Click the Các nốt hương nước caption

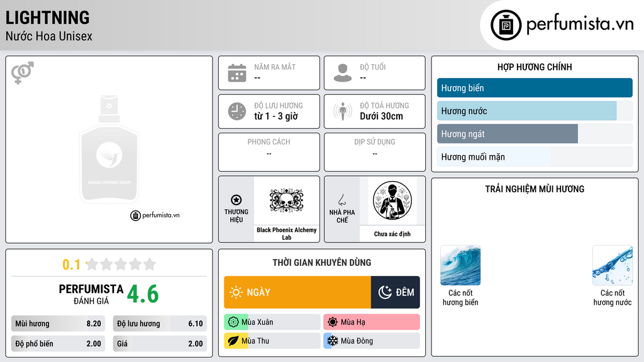click(613, 297)
